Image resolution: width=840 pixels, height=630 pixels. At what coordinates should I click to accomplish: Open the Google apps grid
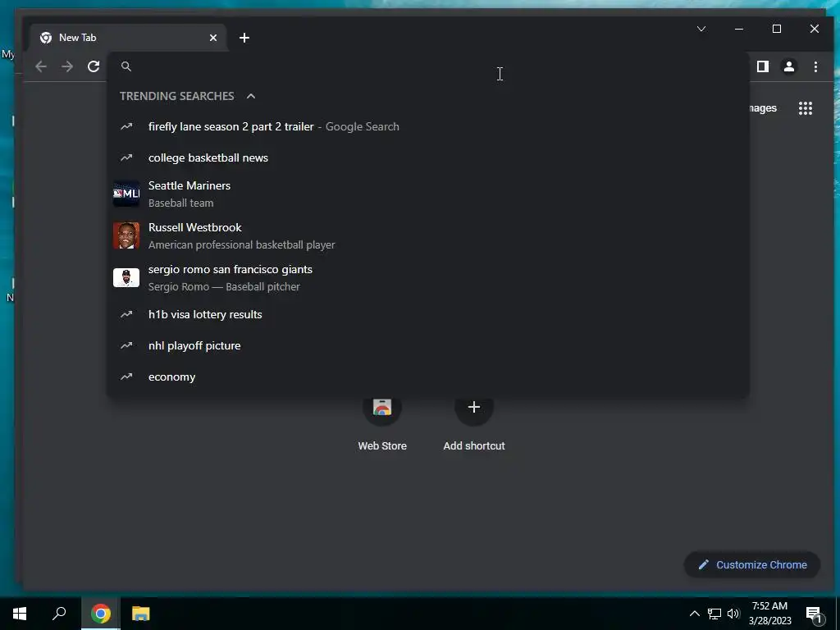pyautogui.click(x=806, y=108)
